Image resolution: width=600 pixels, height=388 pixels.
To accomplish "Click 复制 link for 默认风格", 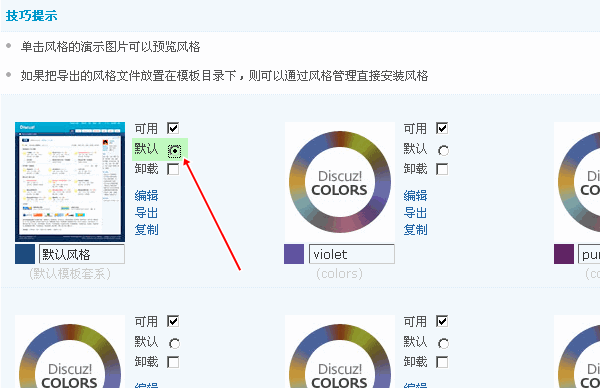I will tap(146, 230).
